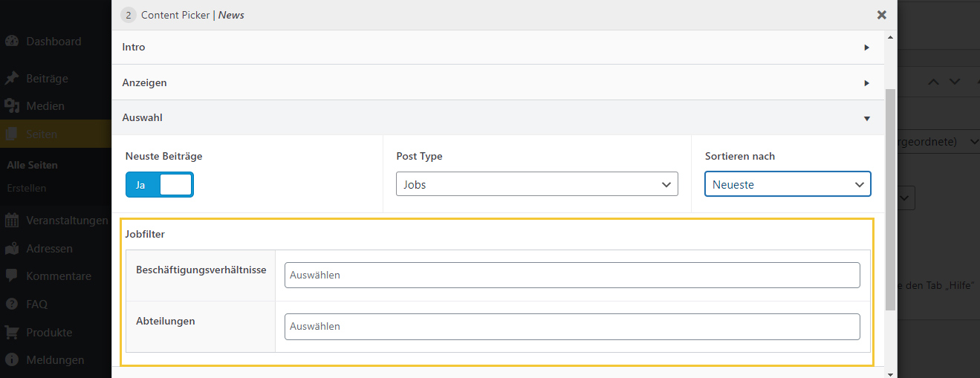This screenshot has width=980, height=378.
Task: Click the Veranstaltungen calendar icon
Action: point(12,221)
